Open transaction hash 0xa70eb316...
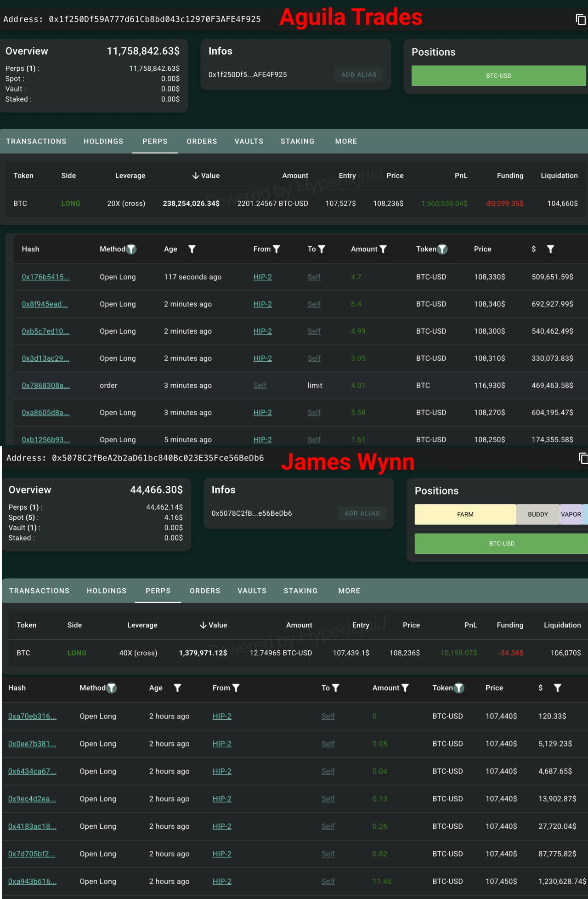Screen dimensions: 588x899 tap(32, 716)
